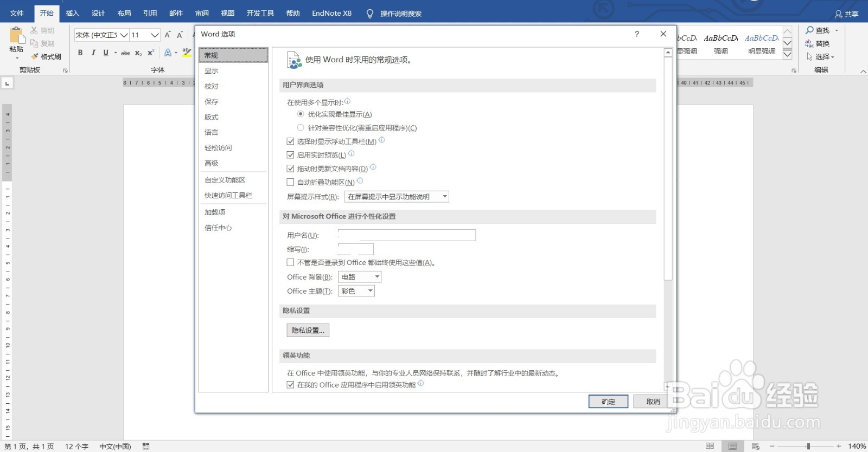
Task: Toggle Italic formatting
Action: pos(93,53)
